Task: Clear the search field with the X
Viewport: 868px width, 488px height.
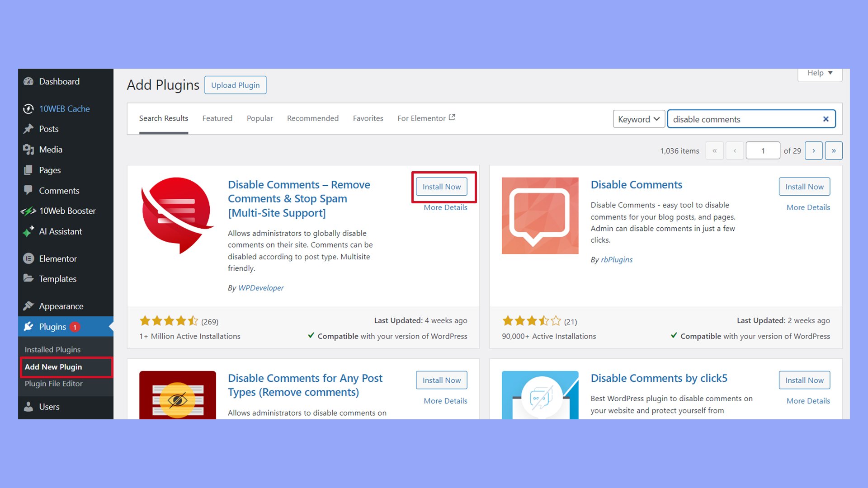Action: (x=826, y=119)
